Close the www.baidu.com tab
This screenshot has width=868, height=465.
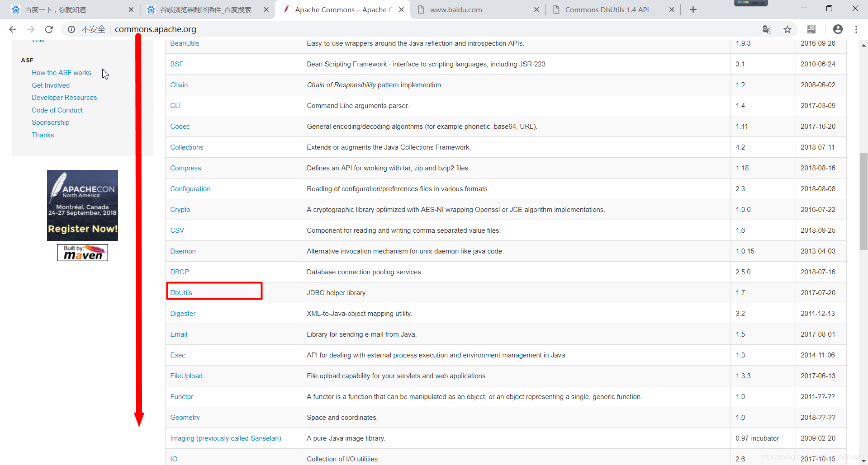(536, 9)
